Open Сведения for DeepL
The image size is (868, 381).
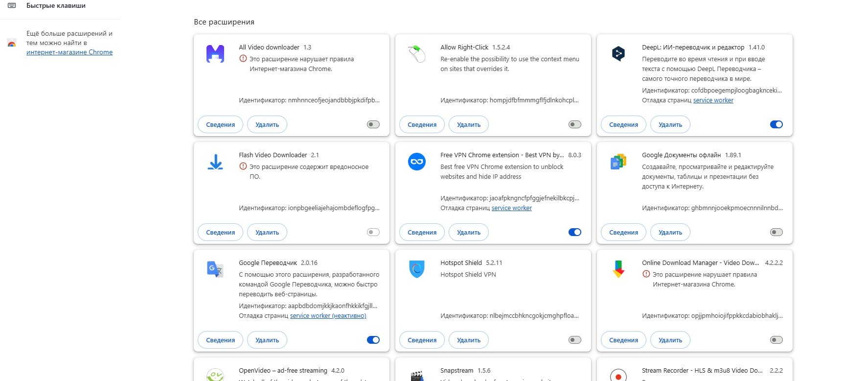click(x=624, y=124)
